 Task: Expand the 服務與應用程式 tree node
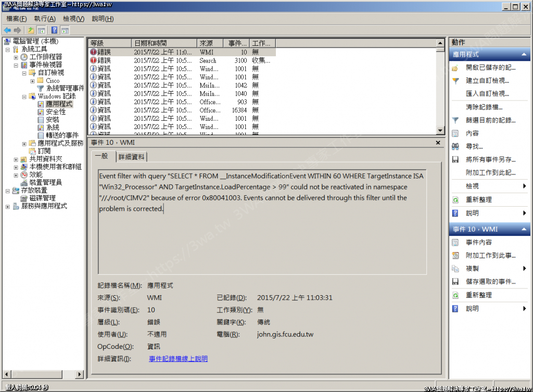tap(8, 206)
